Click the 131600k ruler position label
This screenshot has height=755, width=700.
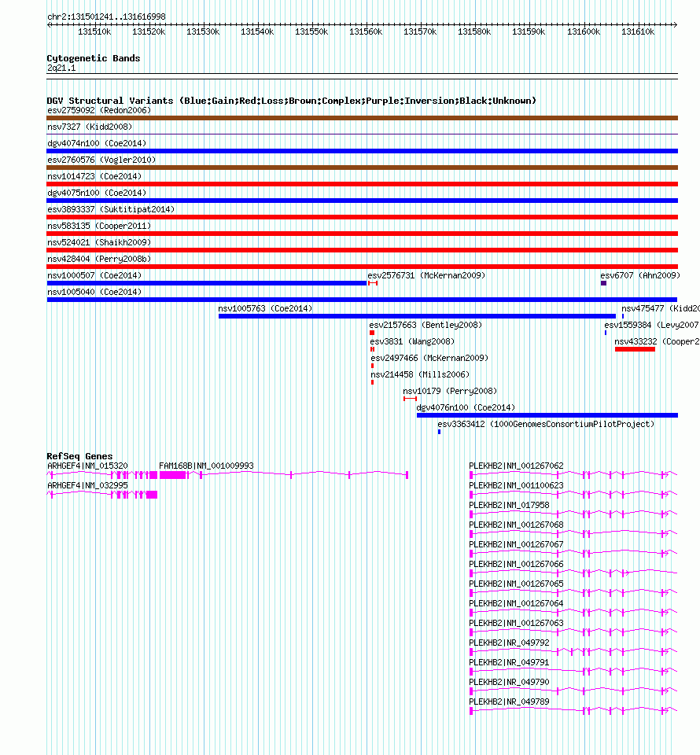(584, 31)
